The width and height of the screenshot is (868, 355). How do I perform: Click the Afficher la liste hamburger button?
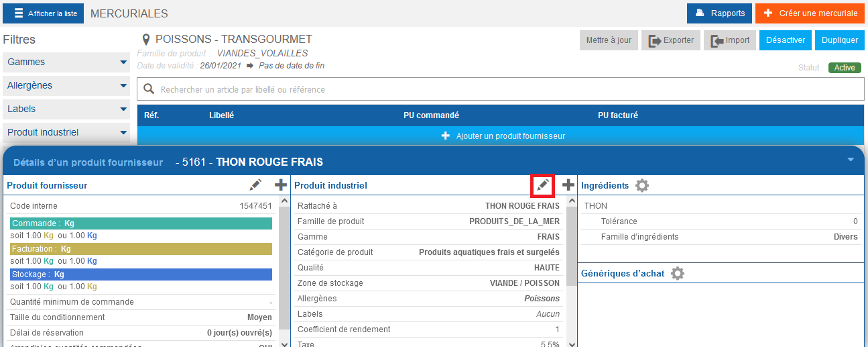[x=44, y=13]
